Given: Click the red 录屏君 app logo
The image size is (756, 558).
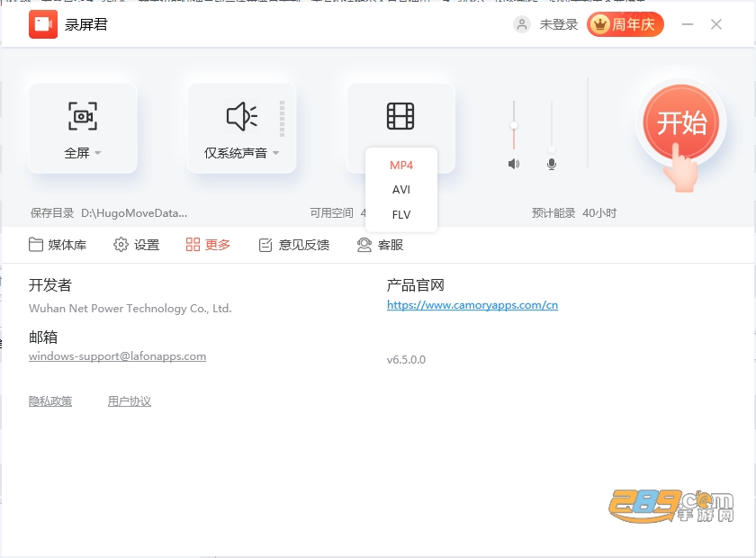Looking at the screenshot, I should (43, 24).
